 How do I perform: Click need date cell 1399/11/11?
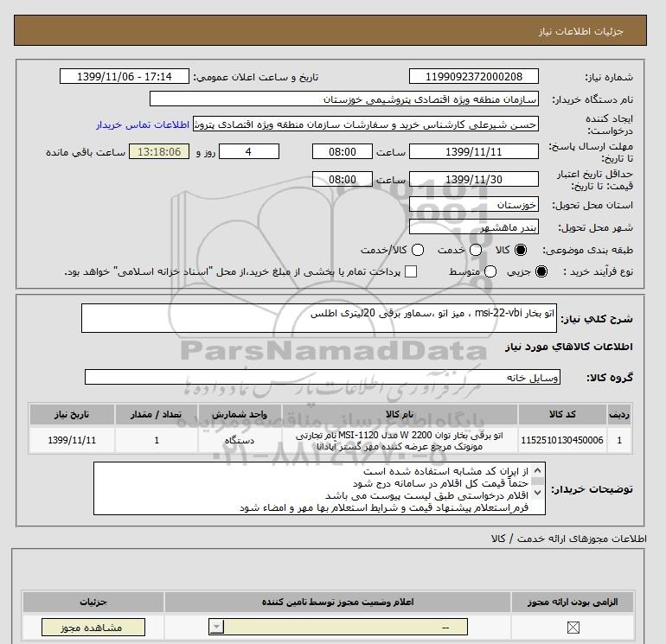click(x=72, y=440)
